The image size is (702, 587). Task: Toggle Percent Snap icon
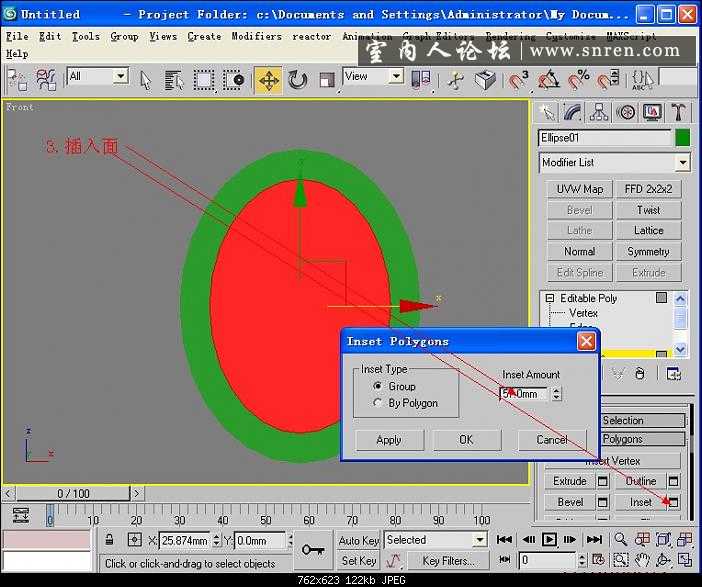(x=578, y=80)
